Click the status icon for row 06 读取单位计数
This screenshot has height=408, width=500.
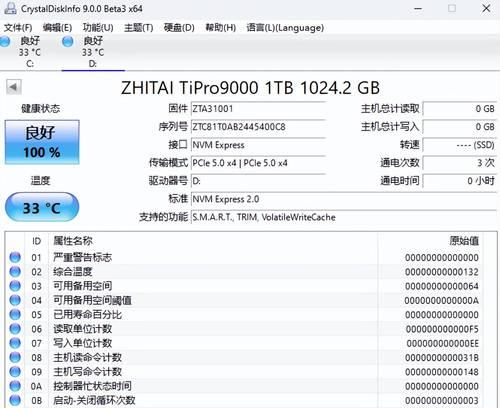pos(15,329)
